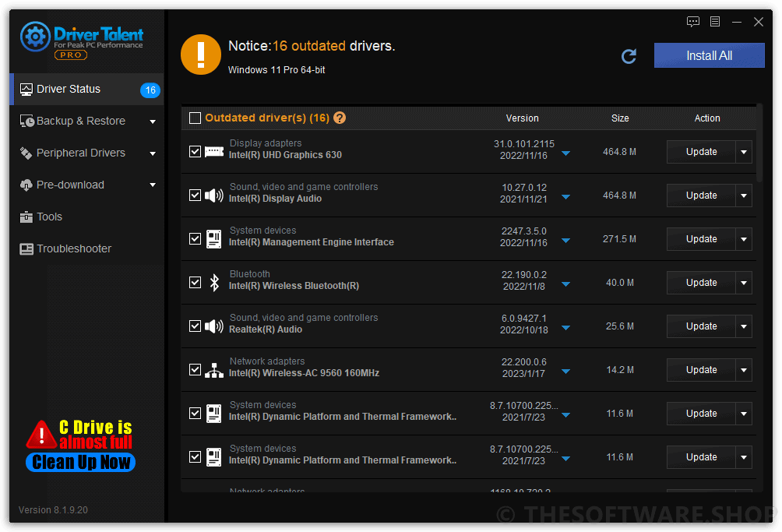Uncheck Wireless-AC 9560 160MHz checkbox
This screenshot has width=782, height=532.
coord(195,370)
